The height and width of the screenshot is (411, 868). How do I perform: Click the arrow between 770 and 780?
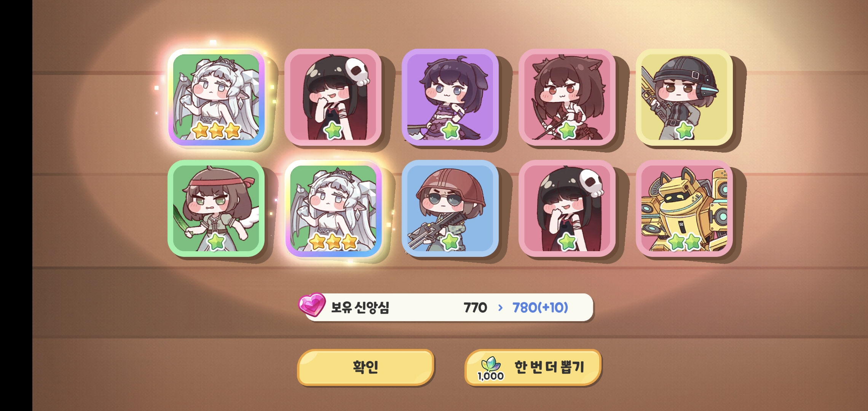click(500, 307)
